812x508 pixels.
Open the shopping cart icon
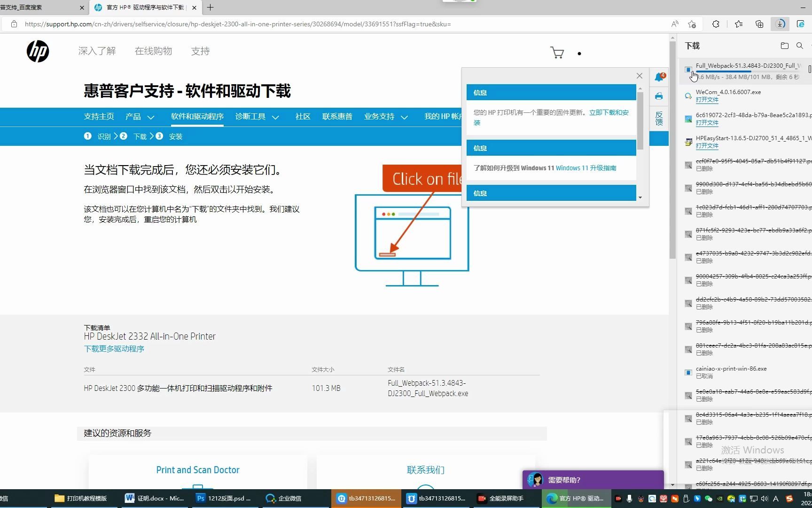(557, 53)
